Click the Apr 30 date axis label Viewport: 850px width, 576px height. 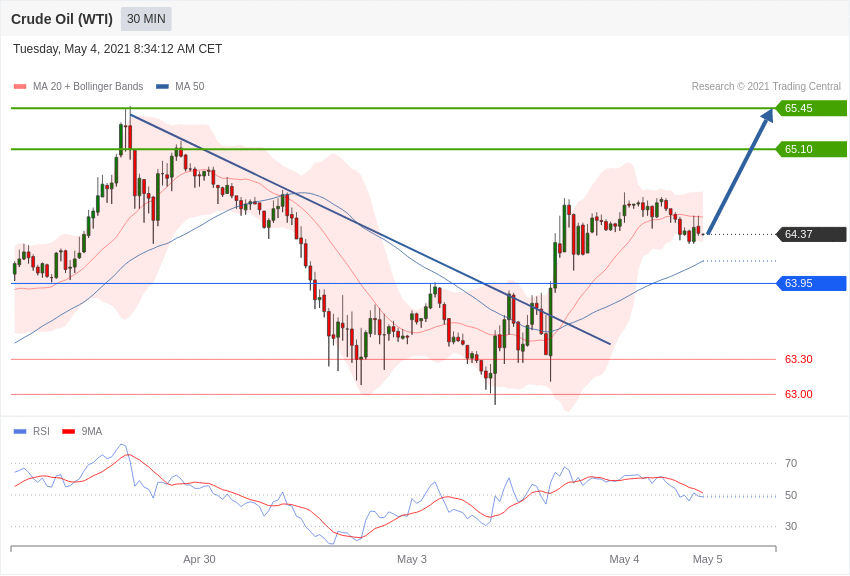[199, 559]
